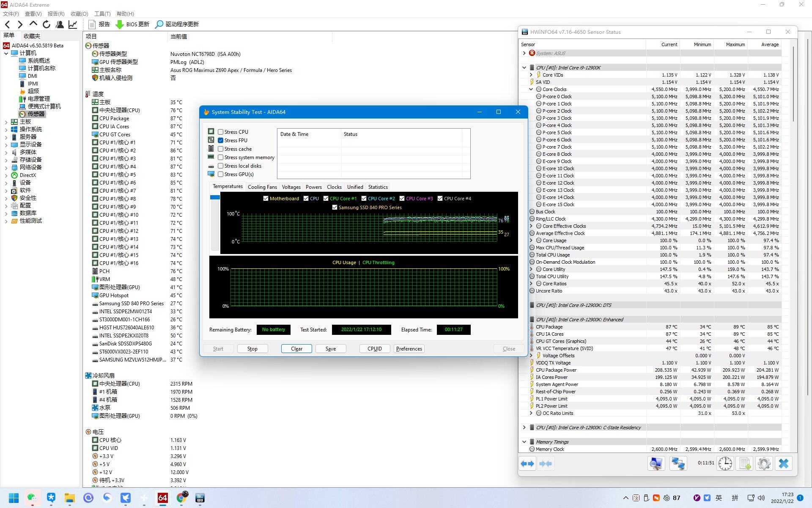Show hidden system tray icons

pyautogui.click(x=625, y=498)
